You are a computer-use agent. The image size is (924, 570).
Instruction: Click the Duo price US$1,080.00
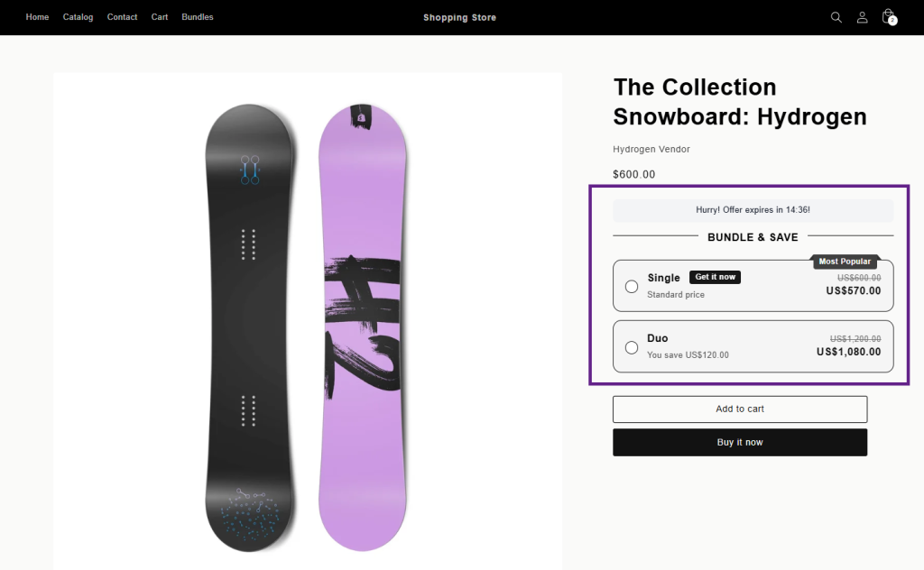click(848, 352)
